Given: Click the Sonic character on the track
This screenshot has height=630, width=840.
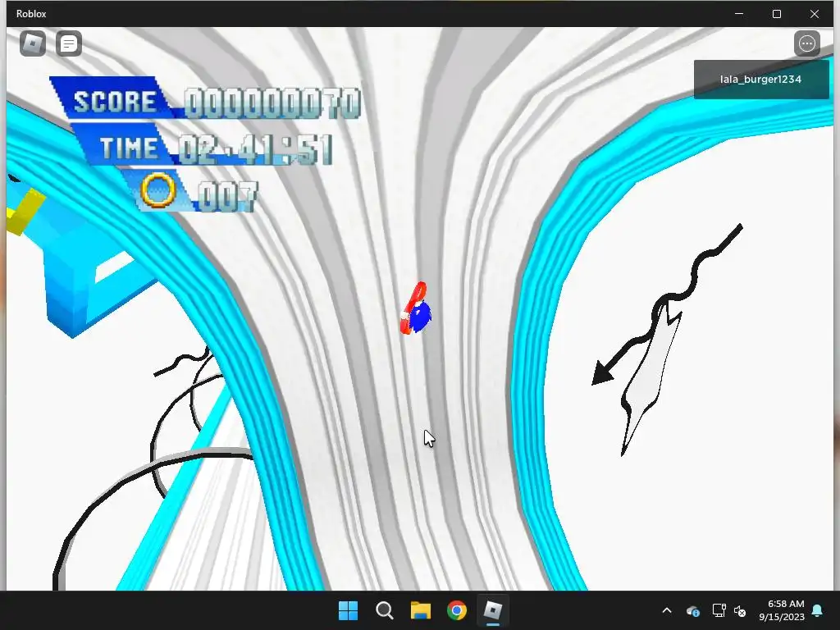Looking at the screenshot, I should click(x=416, y=308).
